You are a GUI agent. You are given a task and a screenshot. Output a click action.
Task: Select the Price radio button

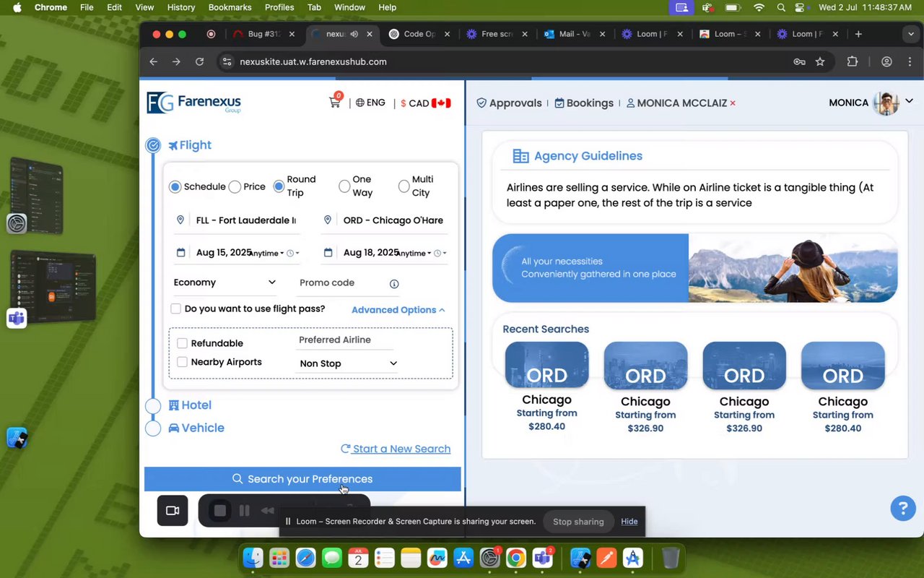(235, 187)
